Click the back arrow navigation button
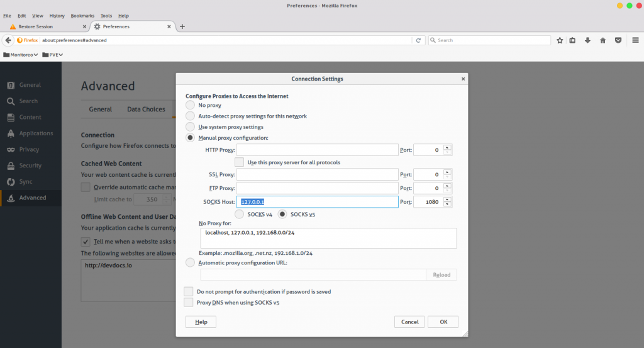 pyautogui.click(x=8, y=40)
